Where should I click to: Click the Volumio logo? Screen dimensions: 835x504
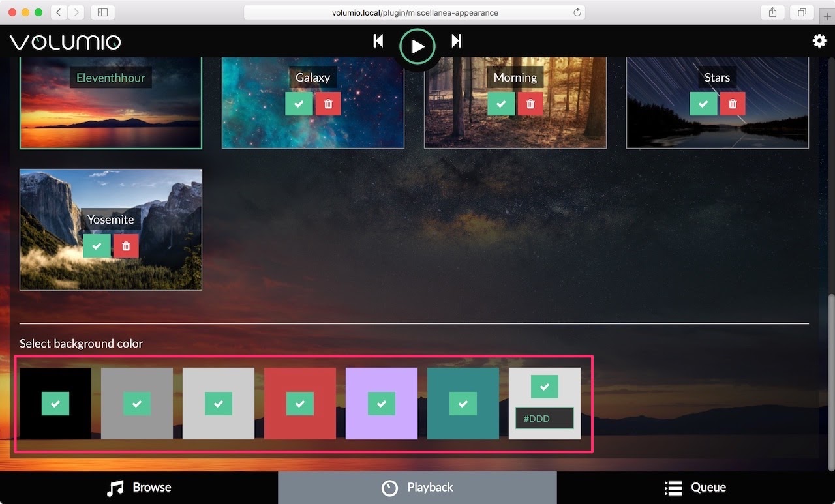coord(65,42)
